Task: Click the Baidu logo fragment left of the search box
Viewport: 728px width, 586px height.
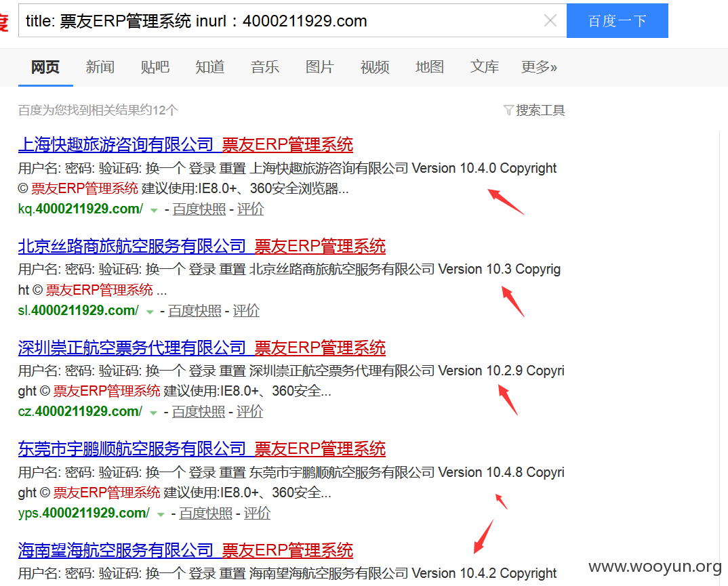Action: (4, 22)
